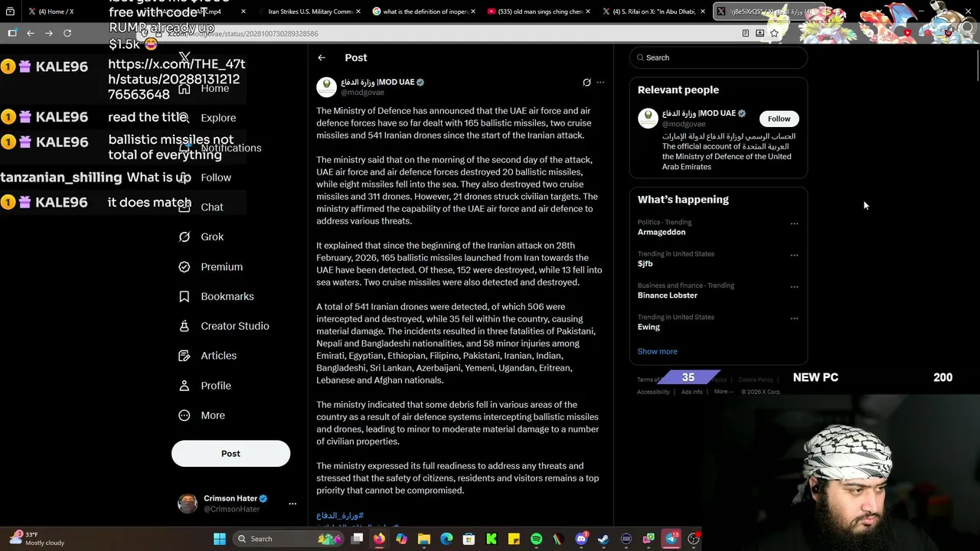This screenshot has height=551, width=980.
Task: Reload the page with the refresh icon
Action: (x=67, y=33)
